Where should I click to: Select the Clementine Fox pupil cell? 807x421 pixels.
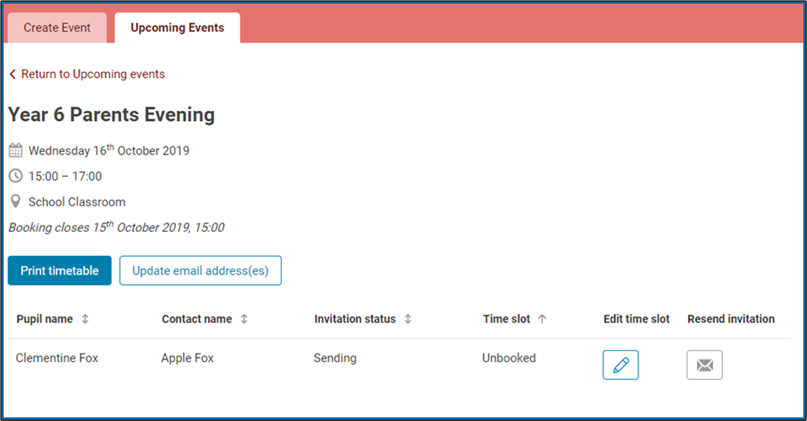coord(57,357)
